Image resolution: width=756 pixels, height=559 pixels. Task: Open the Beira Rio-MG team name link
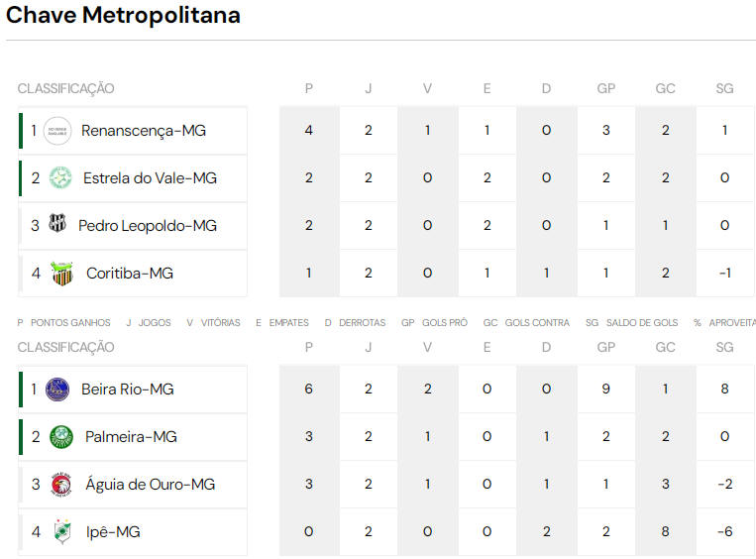pos(127,390)
